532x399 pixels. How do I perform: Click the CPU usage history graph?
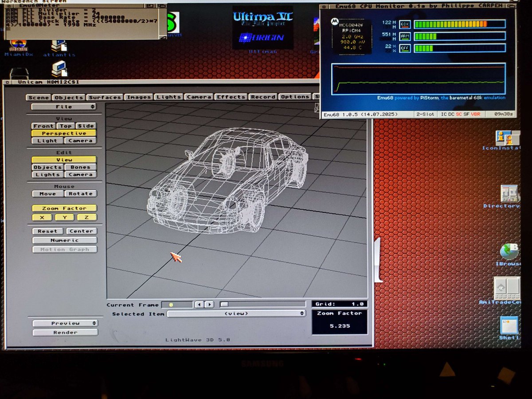[419, 78]
